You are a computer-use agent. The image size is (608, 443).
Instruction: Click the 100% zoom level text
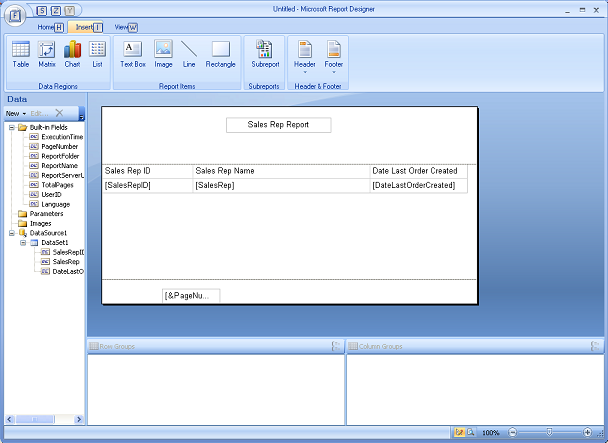pyautogui.click(x=491, y=433)
